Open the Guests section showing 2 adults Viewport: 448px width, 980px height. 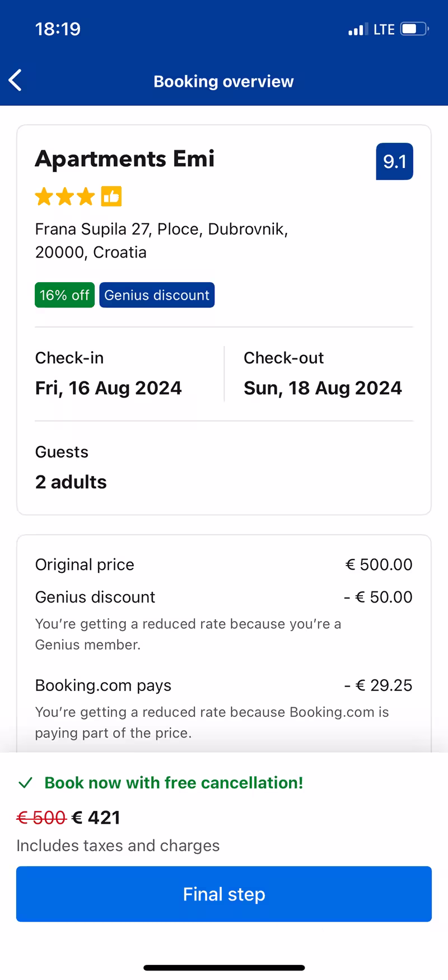(x=71, y=468)
